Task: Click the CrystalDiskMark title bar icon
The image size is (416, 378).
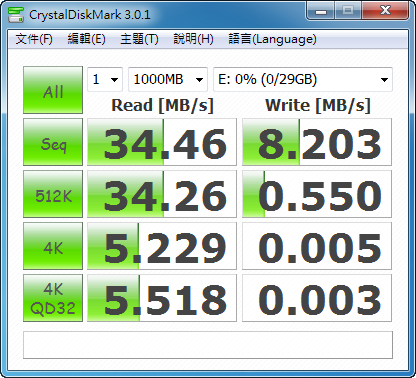Action: 16,15
